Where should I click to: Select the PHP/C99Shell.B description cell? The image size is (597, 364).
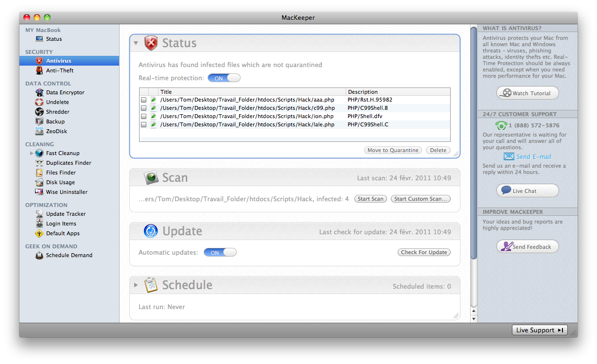coord(368,108)
